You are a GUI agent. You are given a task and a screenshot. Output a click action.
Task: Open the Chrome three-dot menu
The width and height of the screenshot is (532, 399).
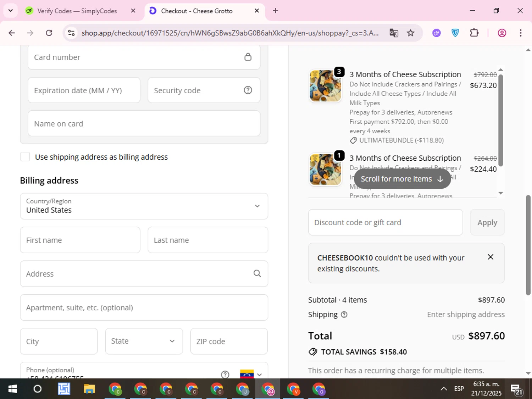pos(521,33)
